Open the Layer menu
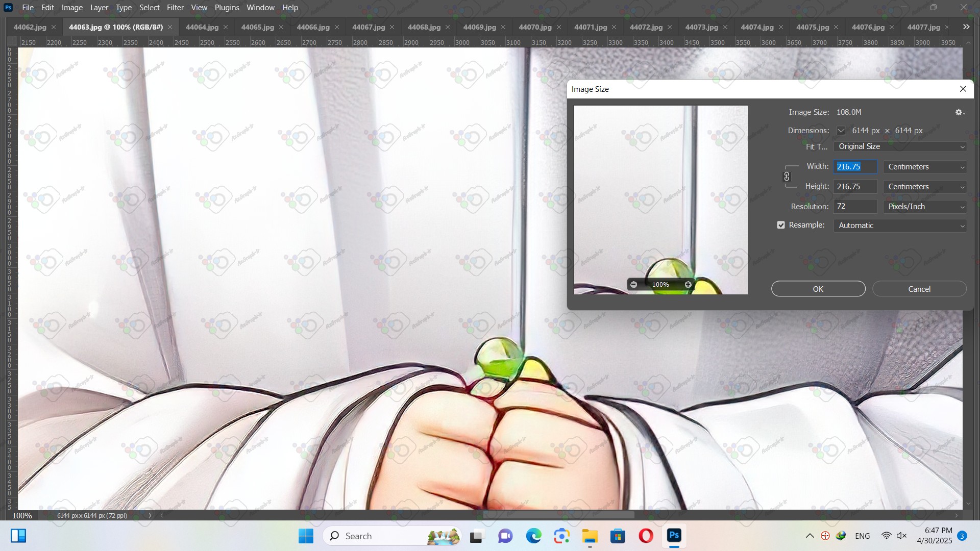980x551 pixels. click(99, 8)
